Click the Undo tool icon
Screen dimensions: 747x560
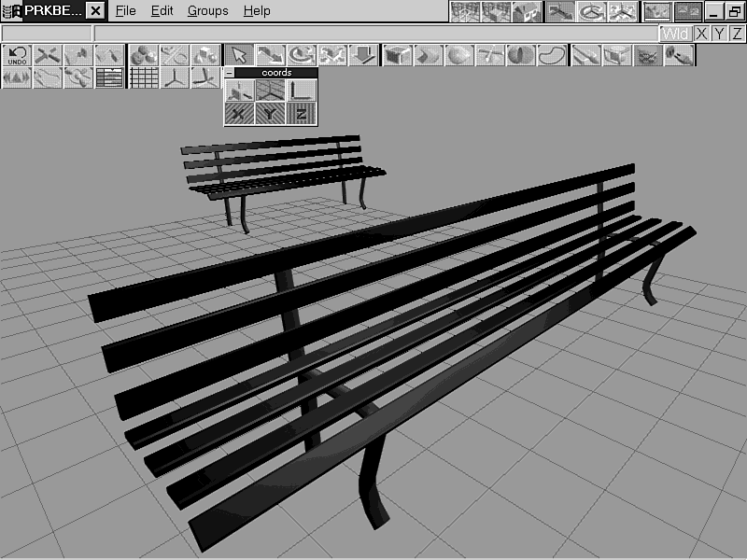click(x=17, y=55)
